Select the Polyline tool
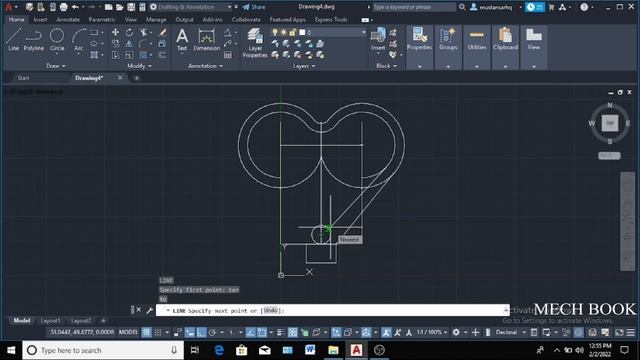The width and height of the screenshot is (640, 360). point(33,40)
